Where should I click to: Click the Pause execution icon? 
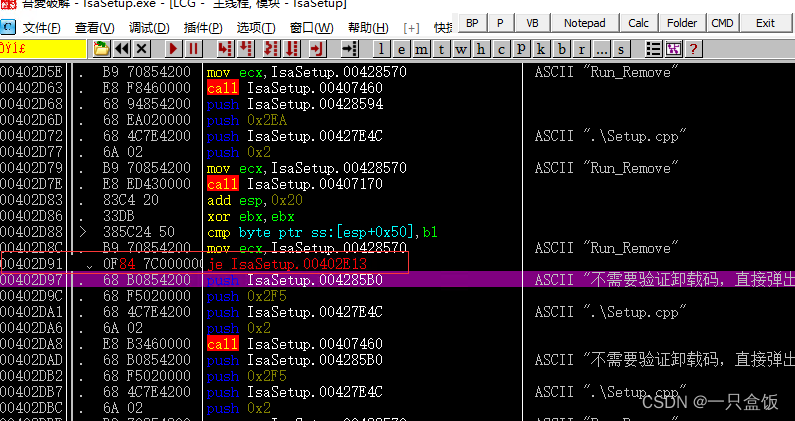pyautogui.click(x=193, y=49)
